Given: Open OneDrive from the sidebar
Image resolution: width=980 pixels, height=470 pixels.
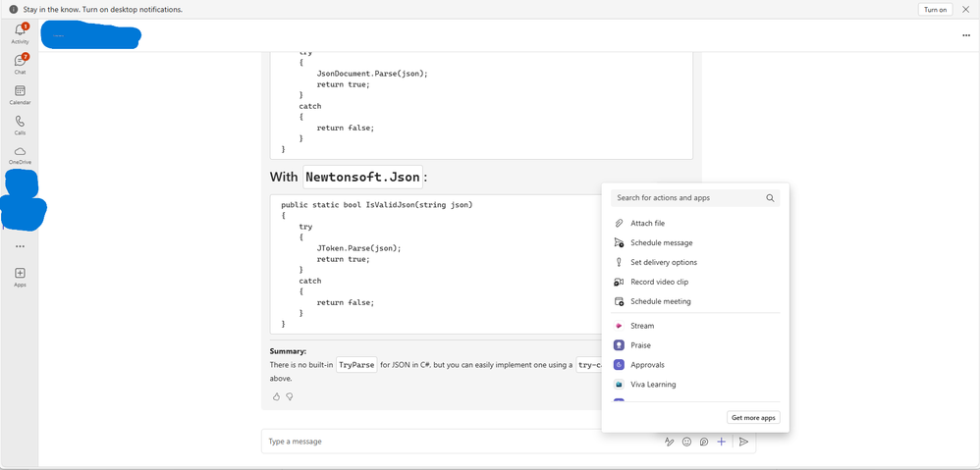Looking at the screenshot, I should tap(20, 155).
